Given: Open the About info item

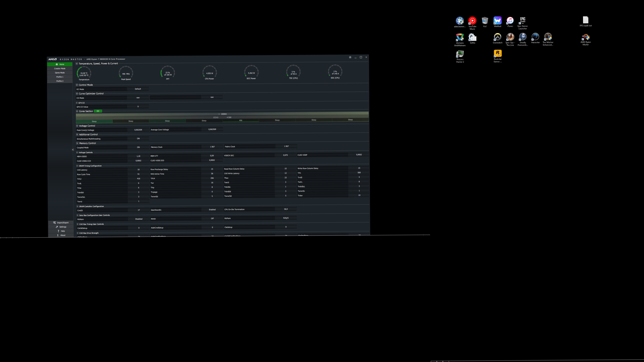Looking at the screenshot, I should (x=58, y=235).
